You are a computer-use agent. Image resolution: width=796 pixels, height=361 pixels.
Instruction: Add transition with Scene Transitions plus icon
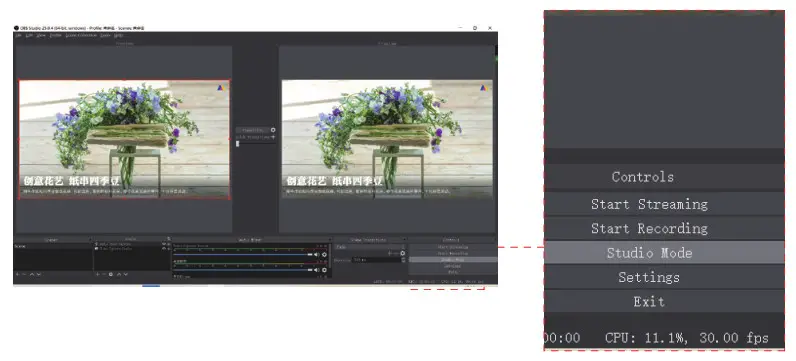click(389, 253)
